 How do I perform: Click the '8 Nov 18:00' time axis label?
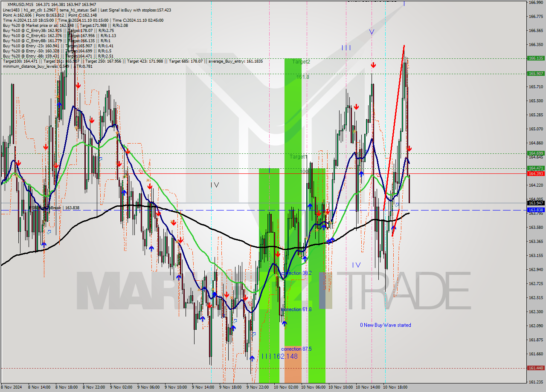tap(67, 387)
